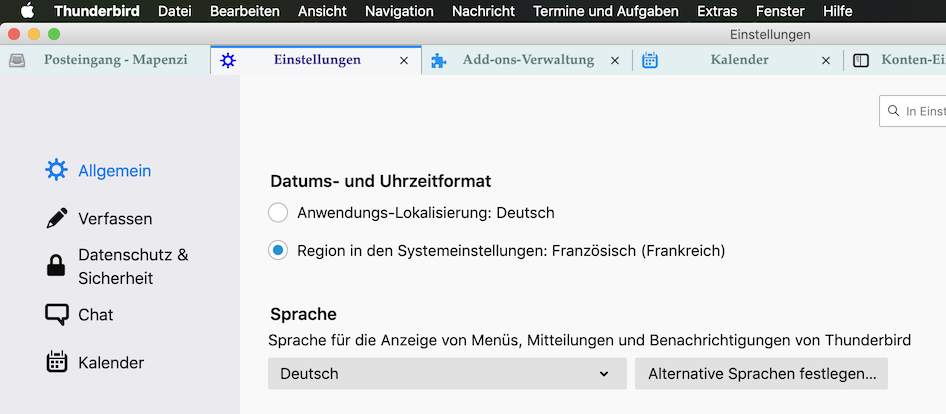Click Alternative Sprachen festlegen button

coord(761,374)
